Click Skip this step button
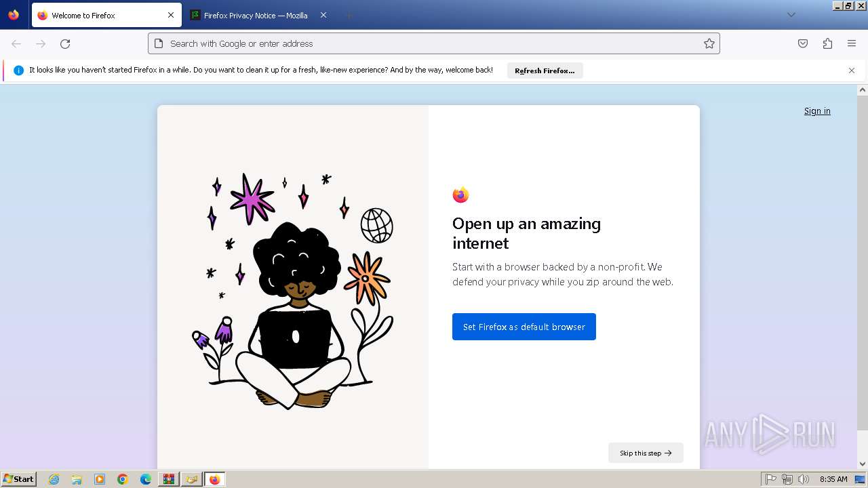The height and width of the screenshot is (488, 868). (646, 453)
